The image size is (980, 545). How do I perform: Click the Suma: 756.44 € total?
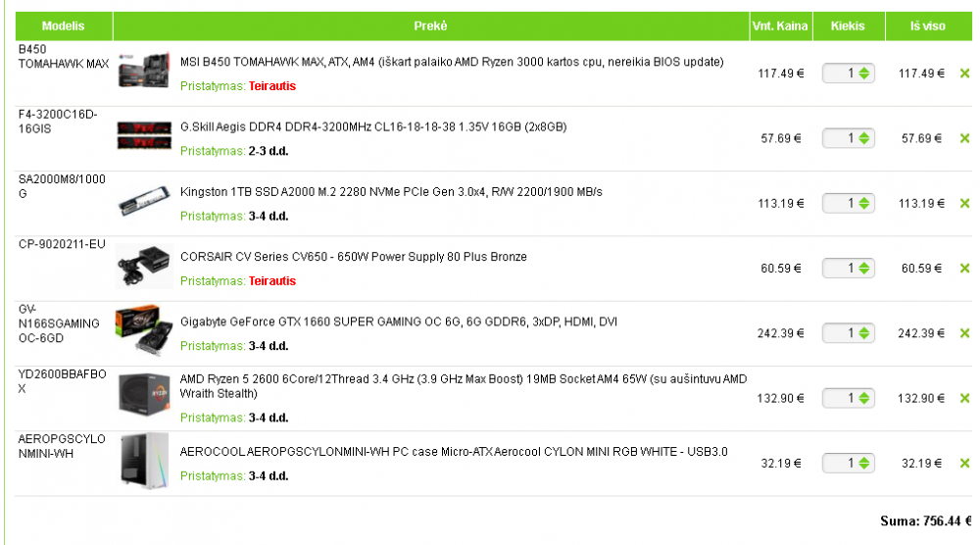tap(926, 521)
